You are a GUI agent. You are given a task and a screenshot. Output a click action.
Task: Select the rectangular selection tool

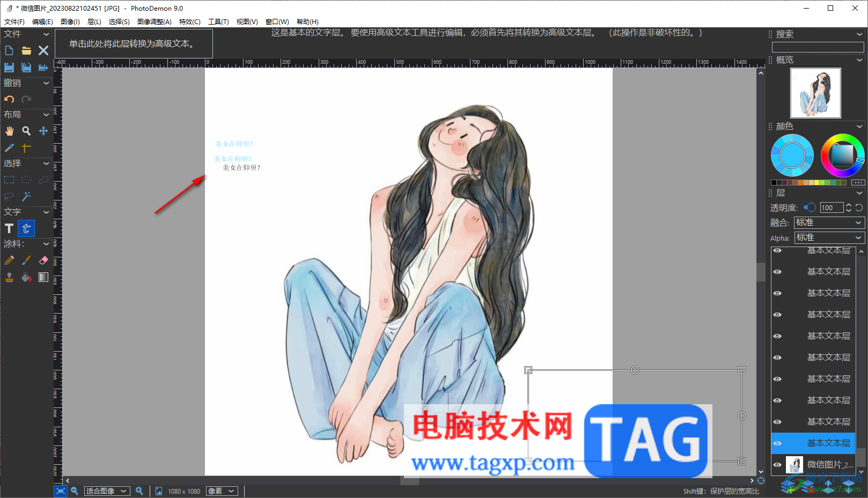pyautogui.click(x=9, y=180)
